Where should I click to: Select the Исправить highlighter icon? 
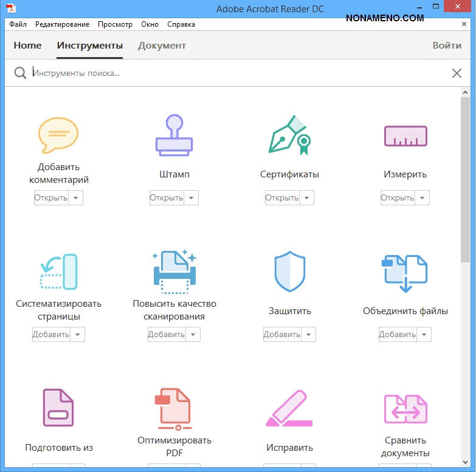[289, 408]
